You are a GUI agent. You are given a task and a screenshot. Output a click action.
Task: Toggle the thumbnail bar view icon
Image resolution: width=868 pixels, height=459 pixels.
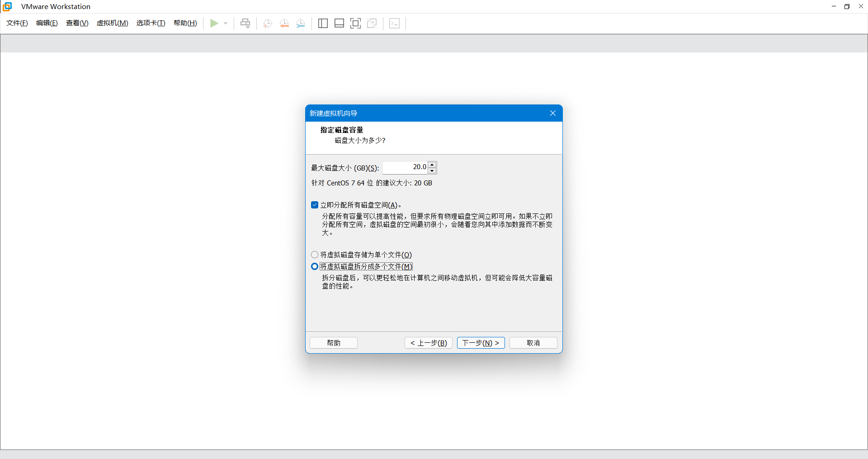pyautogui.click(x=339, y=23)
